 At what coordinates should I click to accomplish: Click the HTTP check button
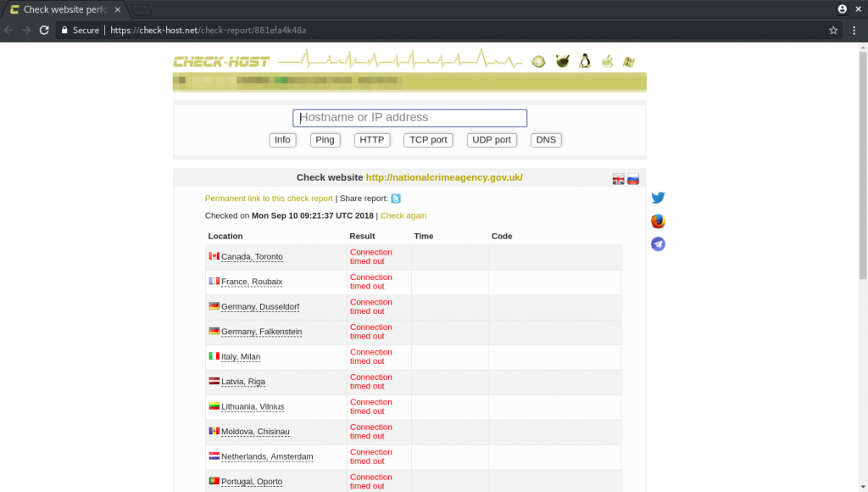coord(372,140)
